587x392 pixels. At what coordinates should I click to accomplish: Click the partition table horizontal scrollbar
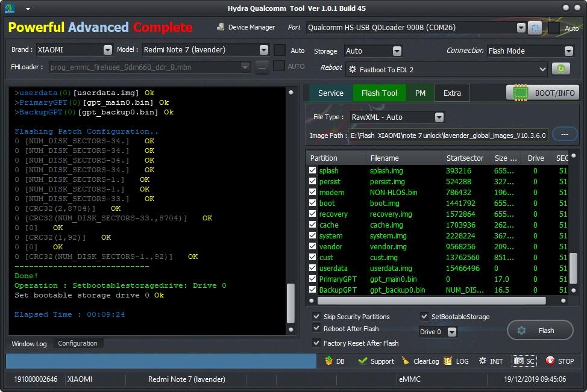[x=432, y=300]
